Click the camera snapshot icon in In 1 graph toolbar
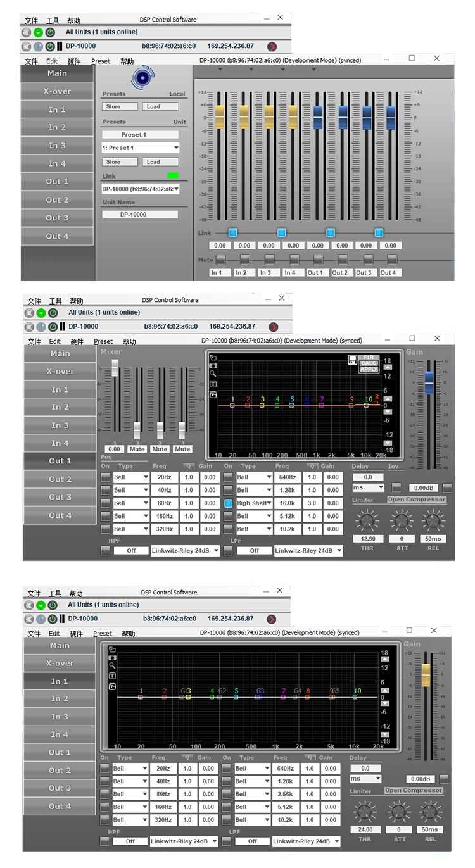Viewport: 475px width, 868px height. [112, 657]
